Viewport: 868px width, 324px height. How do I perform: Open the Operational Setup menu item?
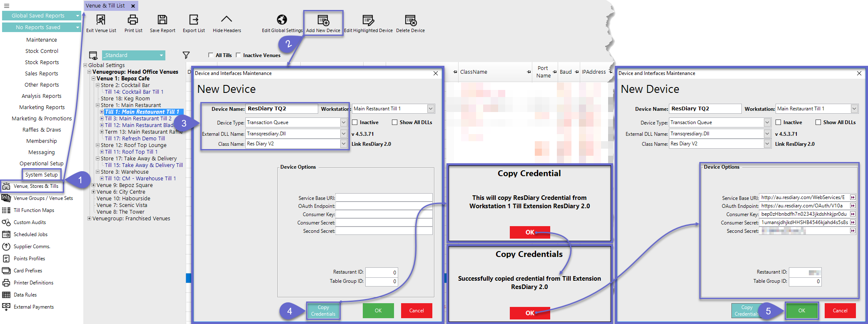coord(42,164)
